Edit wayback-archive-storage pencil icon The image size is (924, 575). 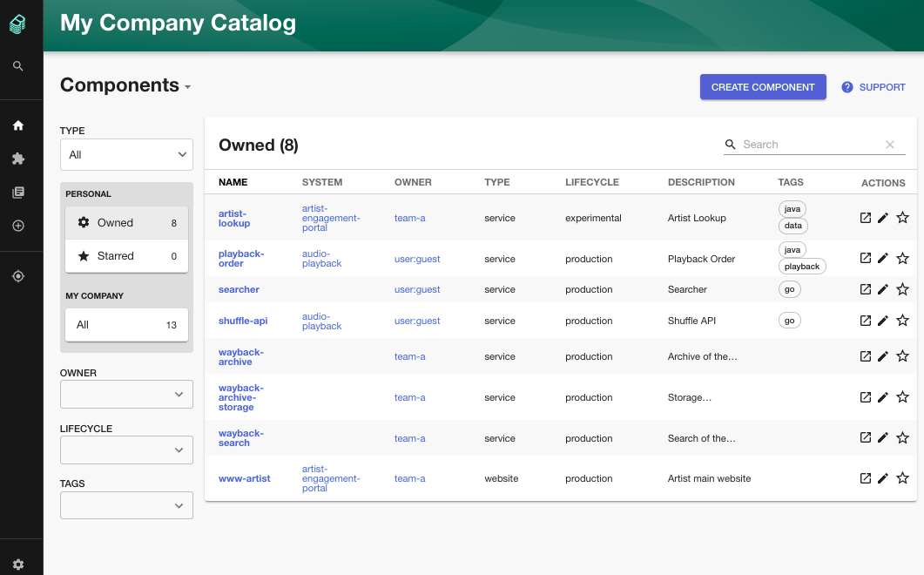pos(883,397)
